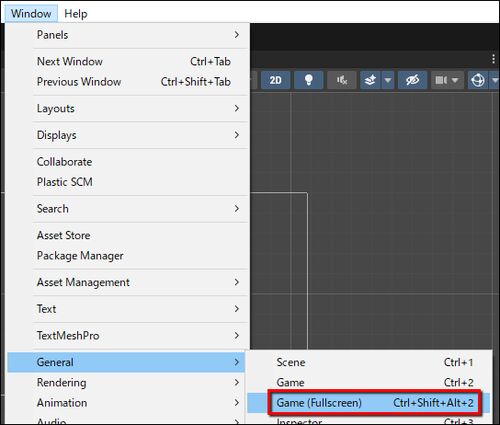Expand the Animation submenu

pyautogui.click(x=126, y=403)
